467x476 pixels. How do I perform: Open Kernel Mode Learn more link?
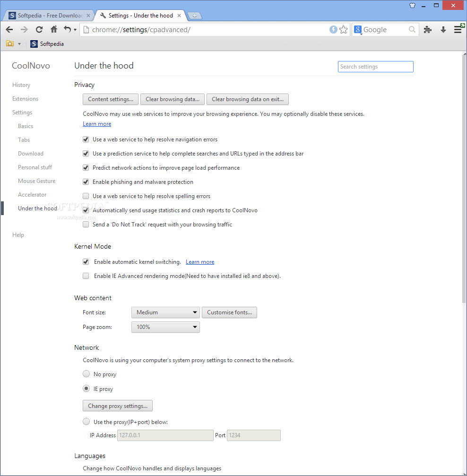pyautogui.click(x=200, y=262)
